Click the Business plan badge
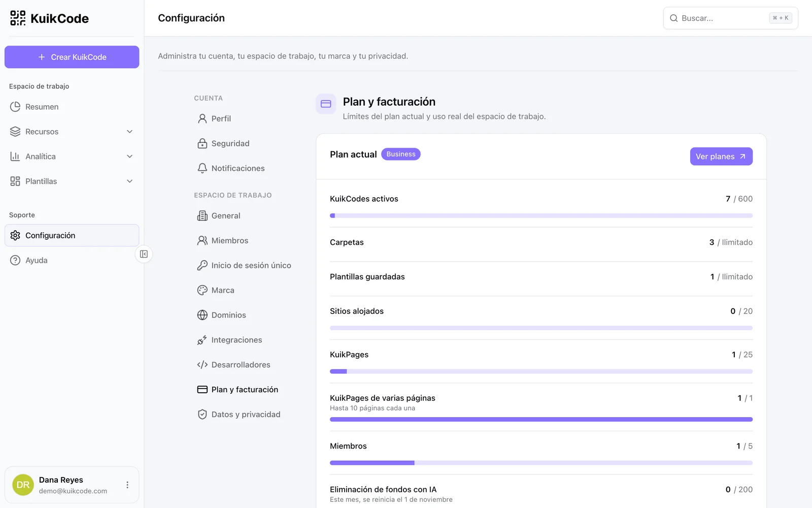The image size is (812, 508). (x=401, y=154)
